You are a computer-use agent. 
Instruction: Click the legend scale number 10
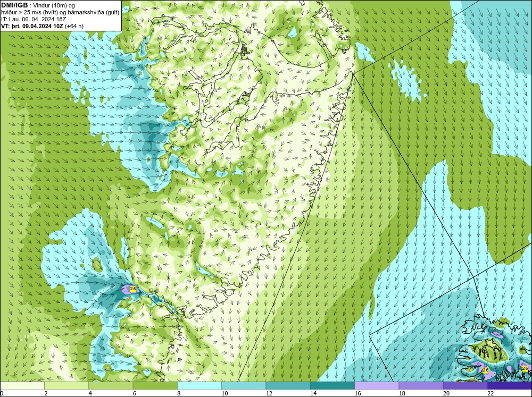tap(225, 393)
